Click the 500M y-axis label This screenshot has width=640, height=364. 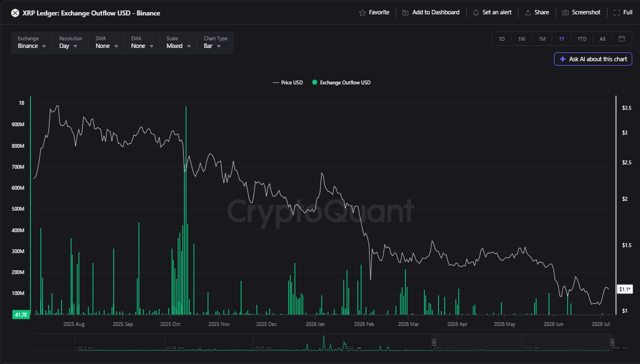(18, 209)
